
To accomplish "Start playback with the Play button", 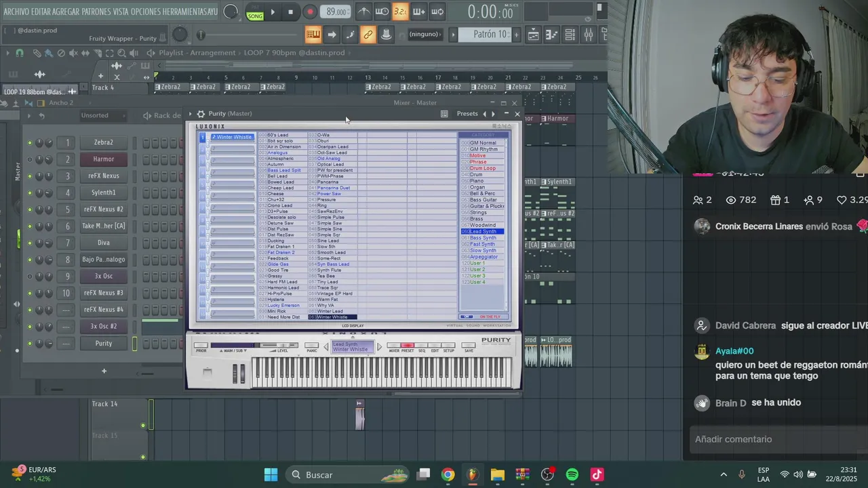I will 273,12.
